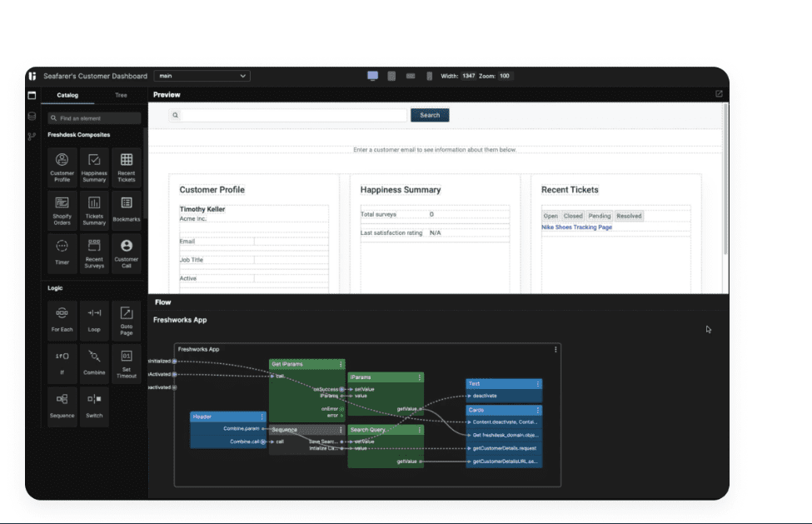Screen dimensions: 812x524
Task: Choose the Recent Surveys composite
Action: point(94,253)
